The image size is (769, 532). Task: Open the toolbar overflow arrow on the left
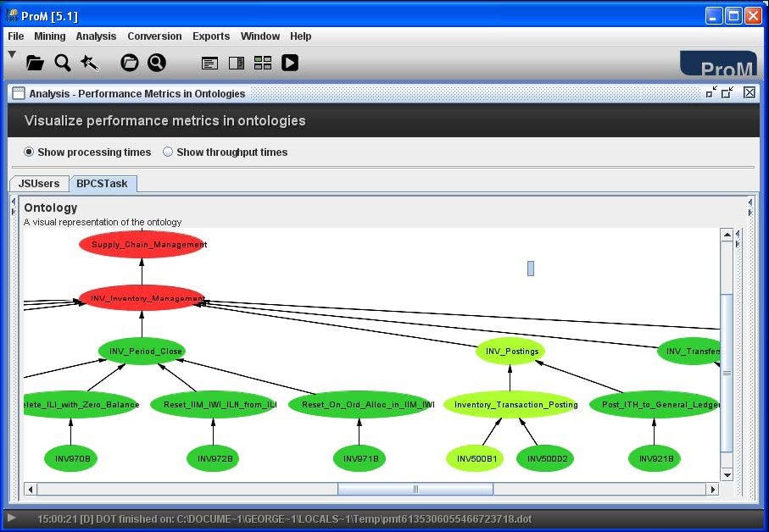[12, 53]
